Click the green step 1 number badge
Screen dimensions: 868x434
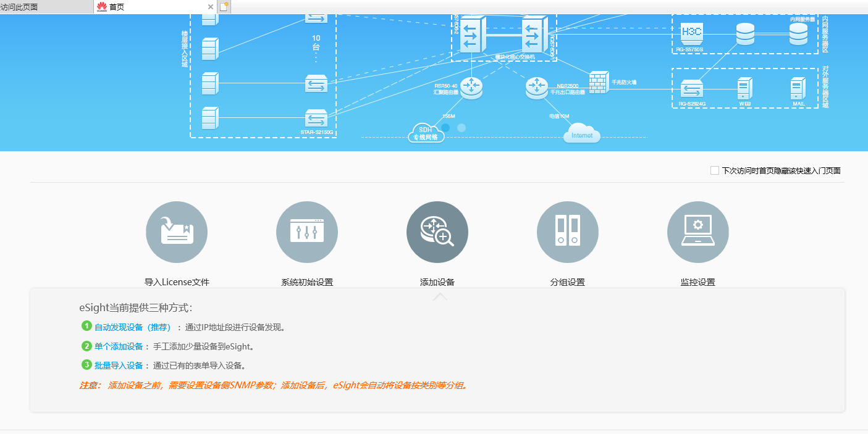tap(86, 326)
